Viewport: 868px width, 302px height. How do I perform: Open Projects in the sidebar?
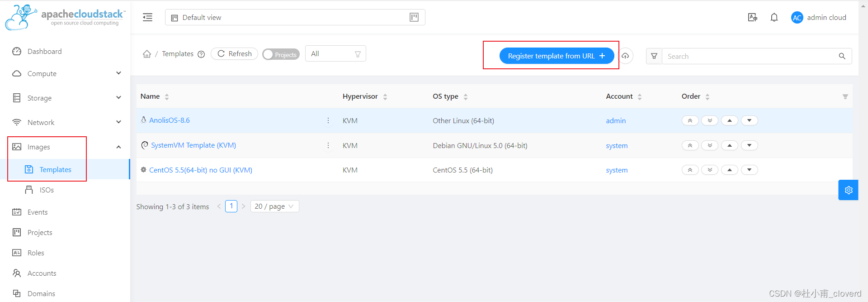tap(40, 233)
